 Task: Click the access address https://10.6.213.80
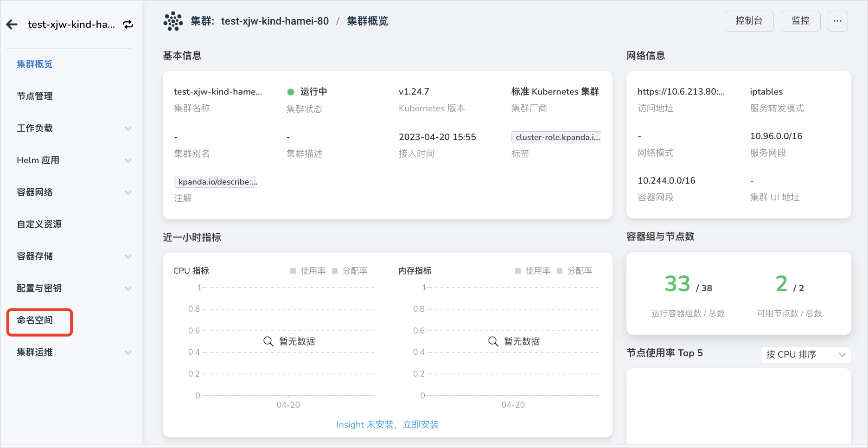(x=681, y=91)
